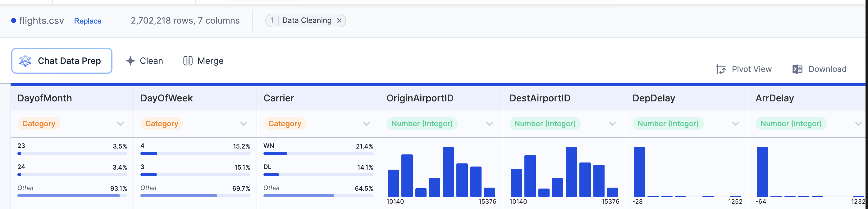868x209 pixels.
Task: Expand DepDelay data type dropdown
Action: pos(735,124)
